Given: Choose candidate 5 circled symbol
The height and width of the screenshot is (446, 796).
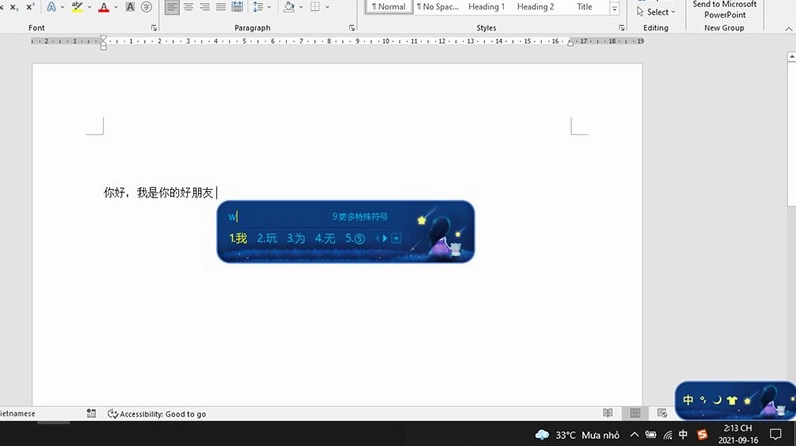Looking at the screenshot, I should (x=355, y=238).
